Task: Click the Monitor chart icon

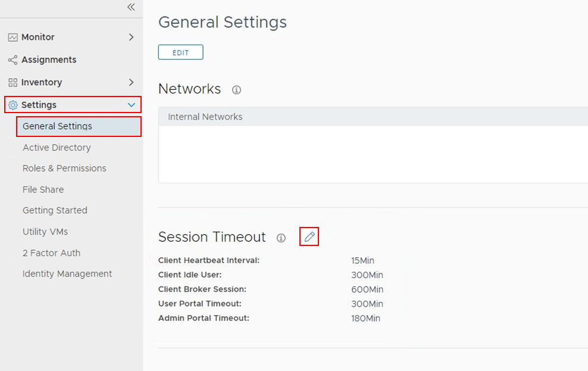Action: pos(12,38)
